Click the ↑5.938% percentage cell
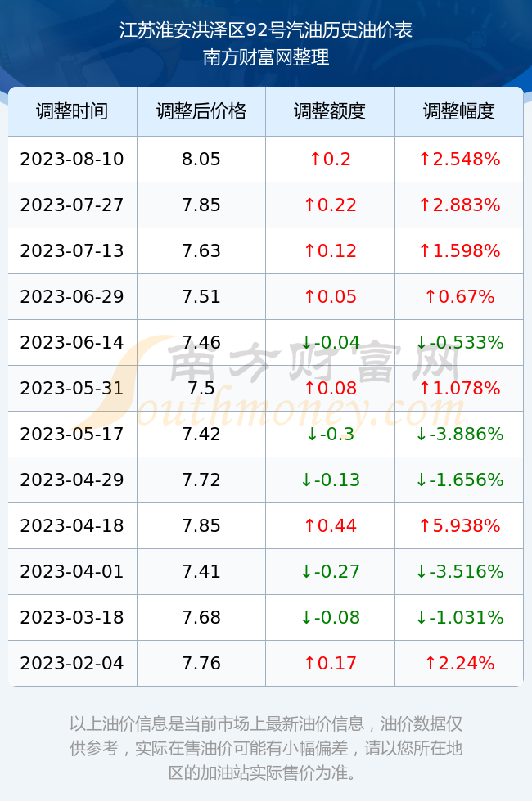 (x=459, y=525)
